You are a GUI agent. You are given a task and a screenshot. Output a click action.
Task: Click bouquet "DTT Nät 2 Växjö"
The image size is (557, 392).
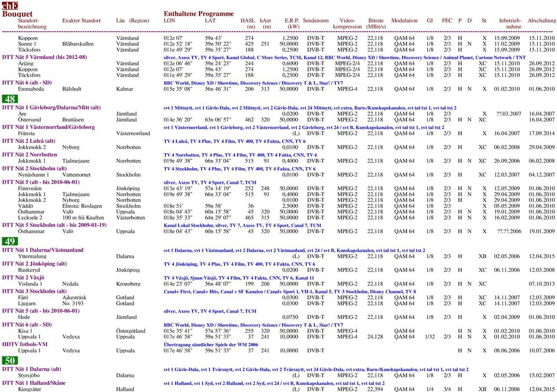click(x=23, y=278)
